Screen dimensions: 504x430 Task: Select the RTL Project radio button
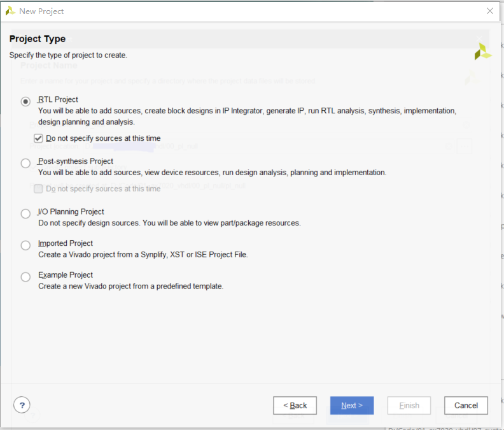(x=25, y=101)
